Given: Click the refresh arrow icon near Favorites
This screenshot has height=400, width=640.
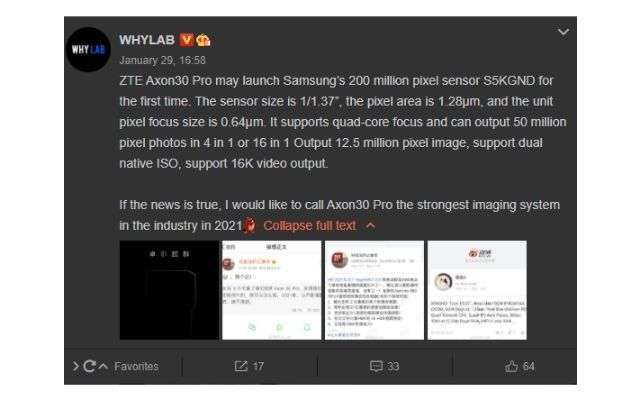Looking at the screenshot, I should (89, 366).
